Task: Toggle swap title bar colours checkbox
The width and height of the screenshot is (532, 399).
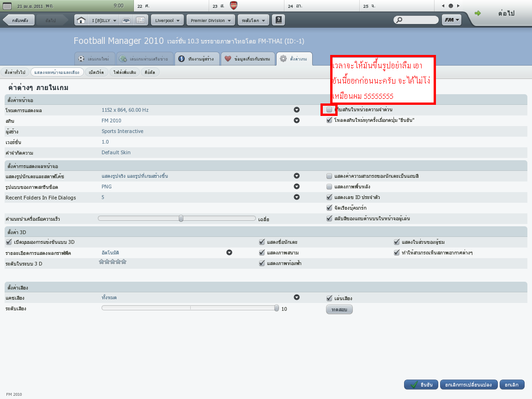Action: [x=329, y=218]
